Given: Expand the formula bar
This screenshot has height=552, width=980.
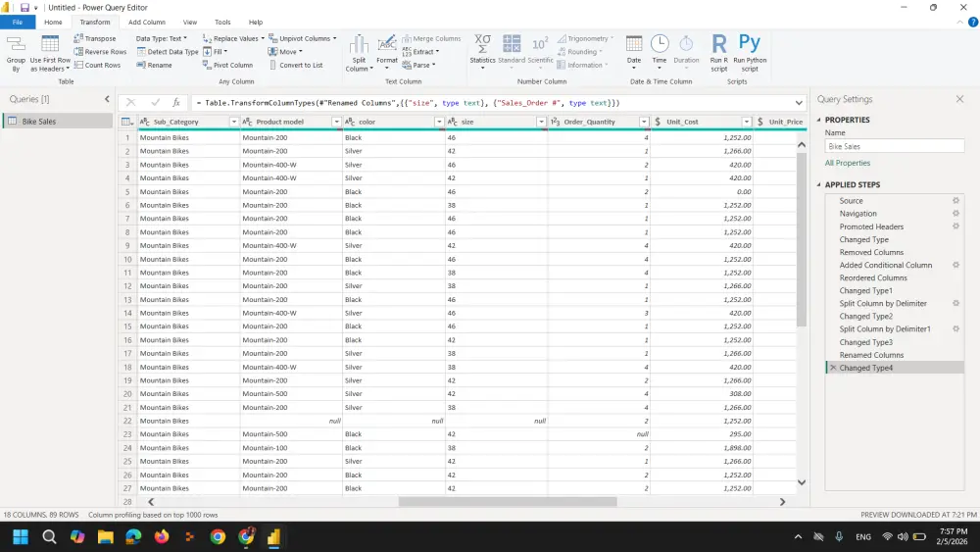Looking at the screenshot, I should point(799,103).
